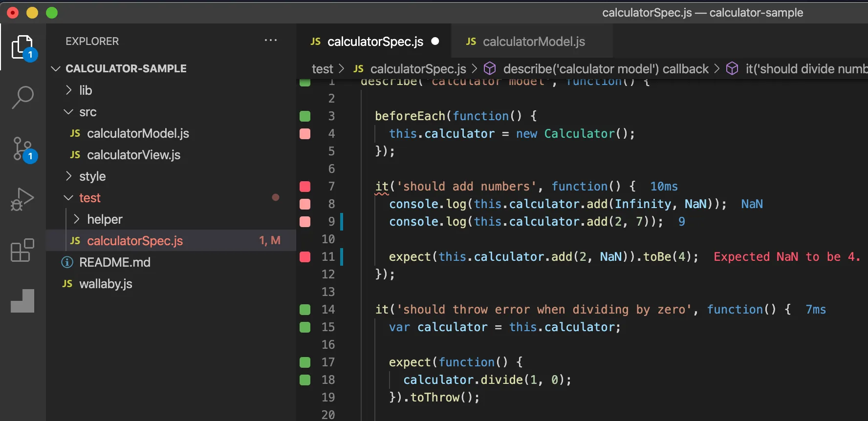Click 'toThrow' on line 19
868x421 pixels.
point(435,397)
